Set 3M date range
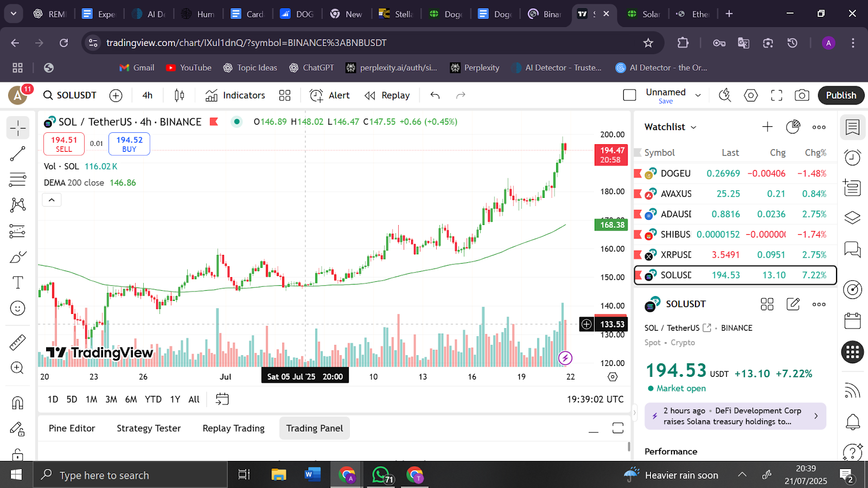This screenshot has width=868, height=488. [x=111, y=400]
